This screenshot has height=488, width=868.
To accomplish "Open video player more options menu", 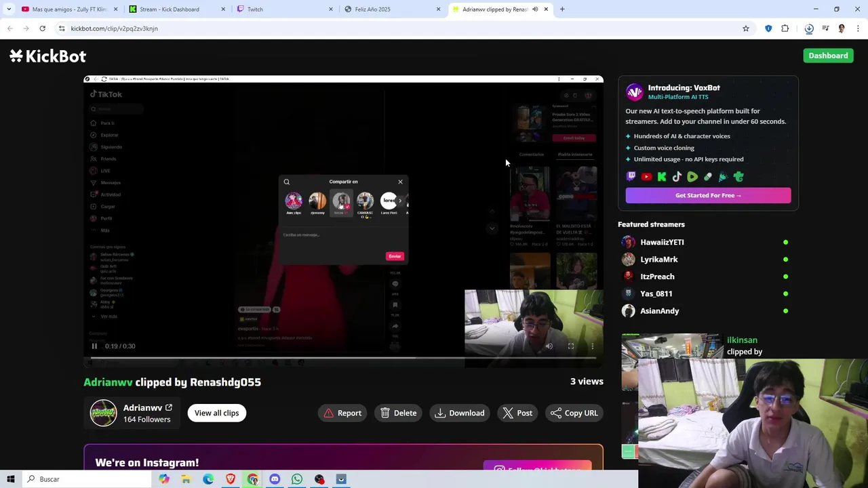I will click(592, 346).
